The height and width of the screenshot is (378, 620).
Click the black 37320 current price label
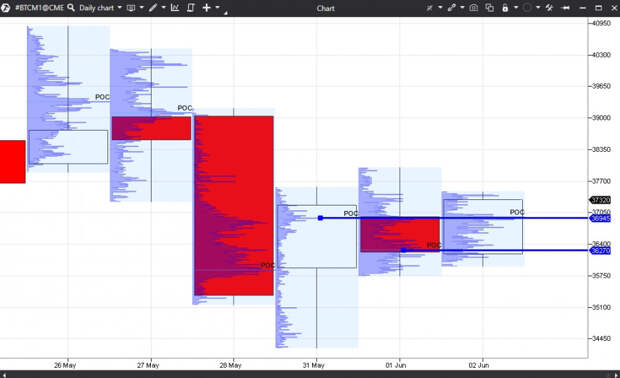600,200
